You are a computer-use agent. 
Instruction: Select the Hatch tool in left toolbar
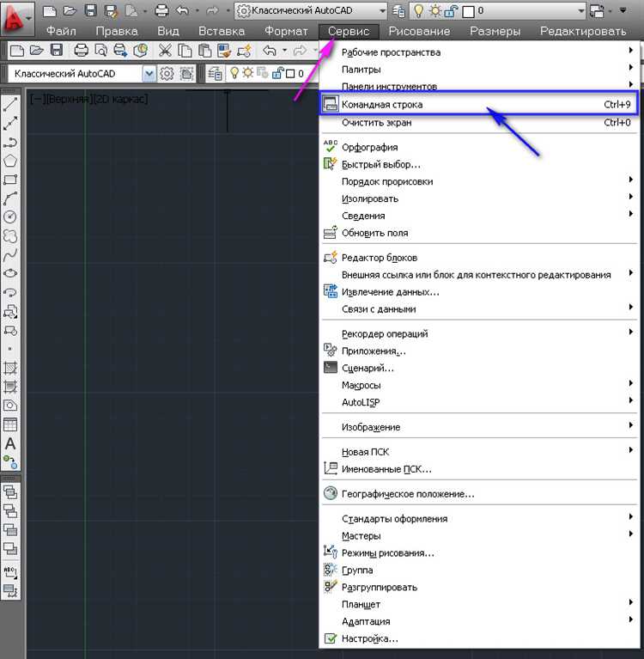point(10,369)
